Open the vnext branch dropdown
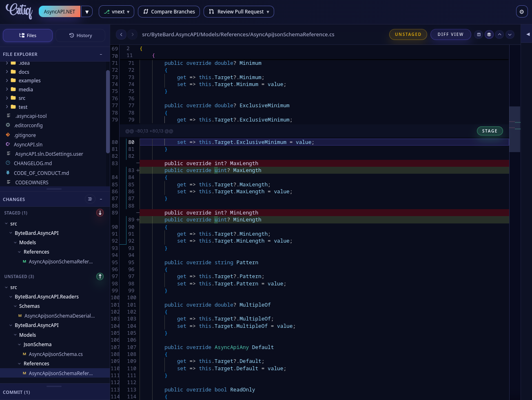532x400 pixels. [116, 11]
